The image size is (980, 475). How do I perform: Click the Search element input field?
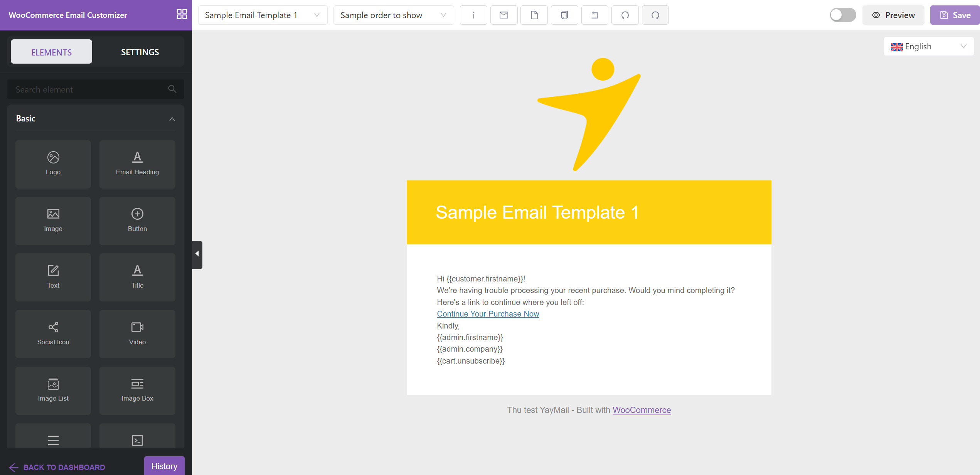[x=89, y=89]
